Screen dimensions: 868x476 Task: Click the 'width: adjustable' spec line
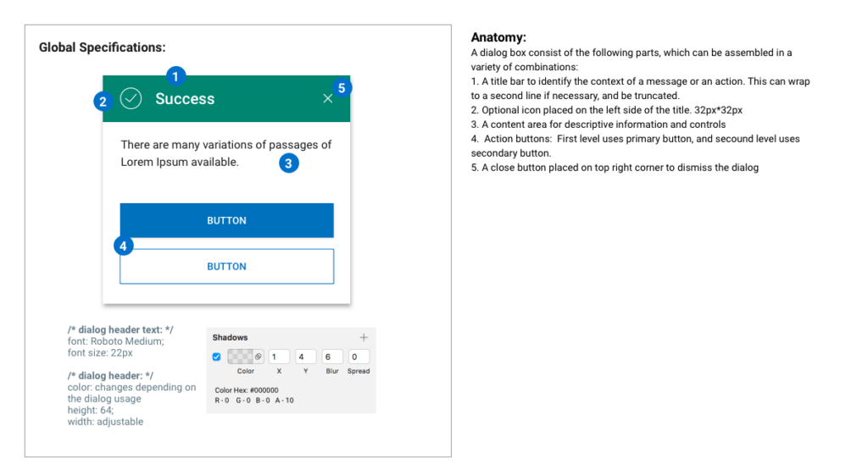(x=105, y=422)
